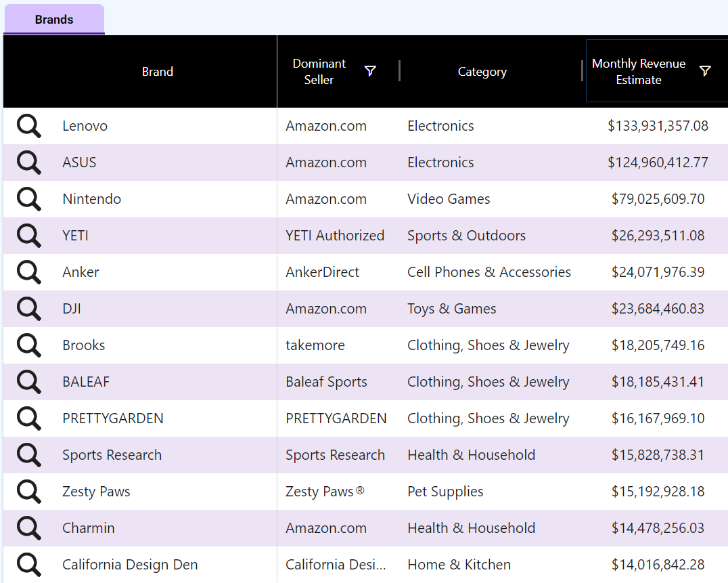Click Nintendo's Amazon.com seller cell
Image resolution: width=728 pixels, height=583 pixels.
click(x=326, y=199)
